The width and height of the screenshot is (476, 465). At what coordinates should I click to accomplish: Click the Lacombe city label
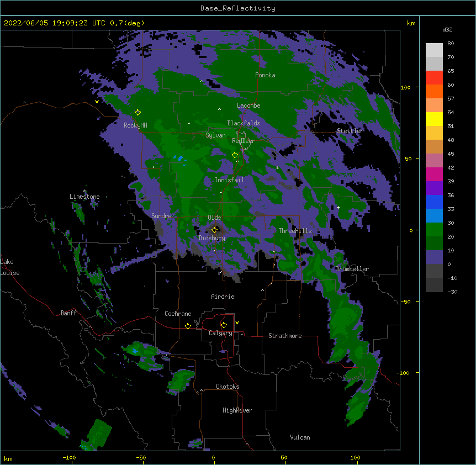[x=248, y=105]
